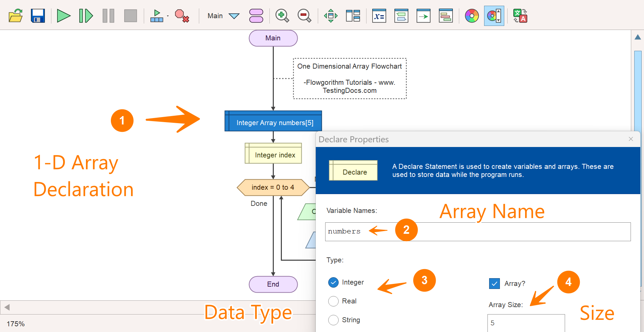Open the variable watch window icon
The image size is (644, 332).
pyautogui.click(x=379, y=16)
